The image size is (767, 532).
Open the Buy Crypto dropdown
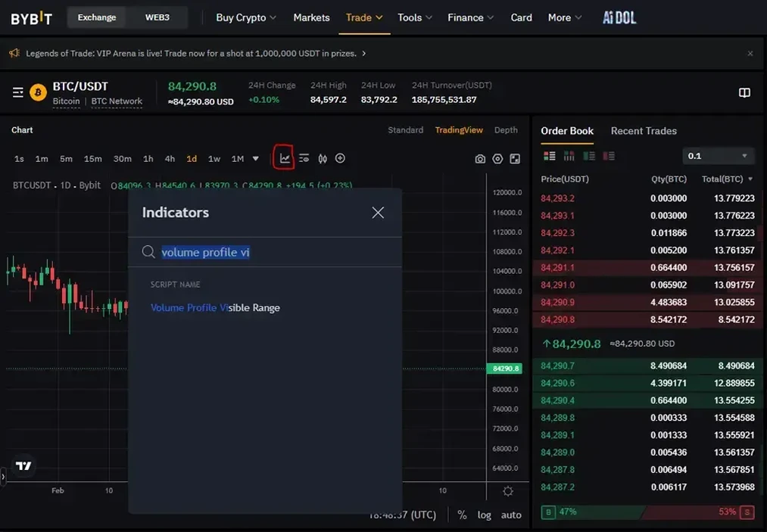pos(246,17)
